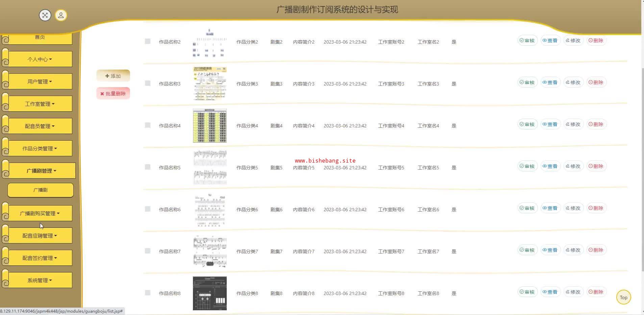The image size is (644, 315).
Task: Click 查看 view icon for 作品名称3
Action: (x=550, y=82)
